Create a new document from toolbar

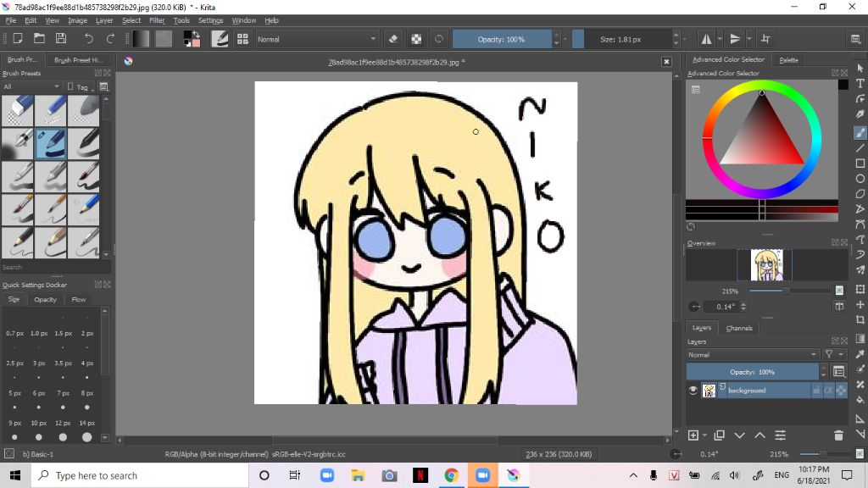[18, 39]
